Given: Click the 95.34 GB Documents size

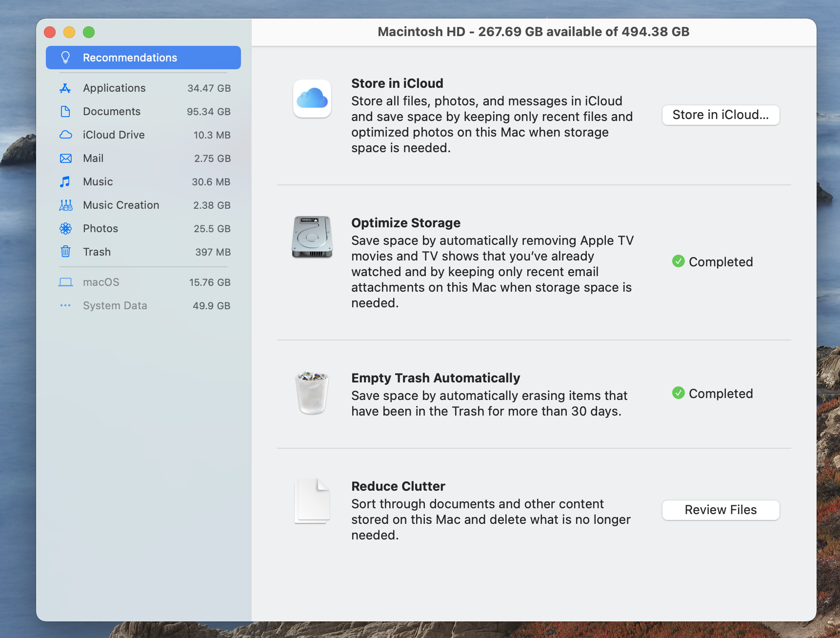Looking at the screenshot, I should tap(208, 112).
